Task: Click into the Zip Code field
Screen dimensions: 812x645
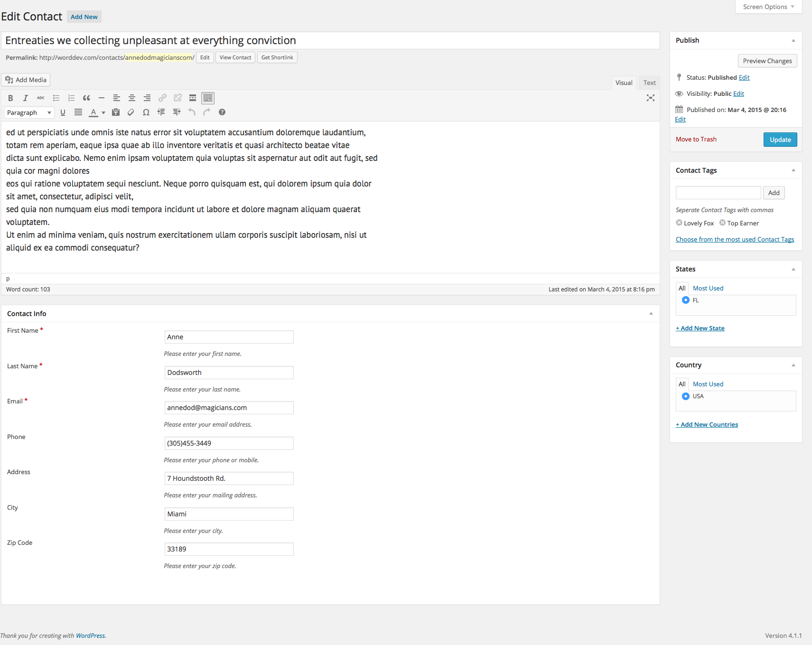Action: (229, 549)
